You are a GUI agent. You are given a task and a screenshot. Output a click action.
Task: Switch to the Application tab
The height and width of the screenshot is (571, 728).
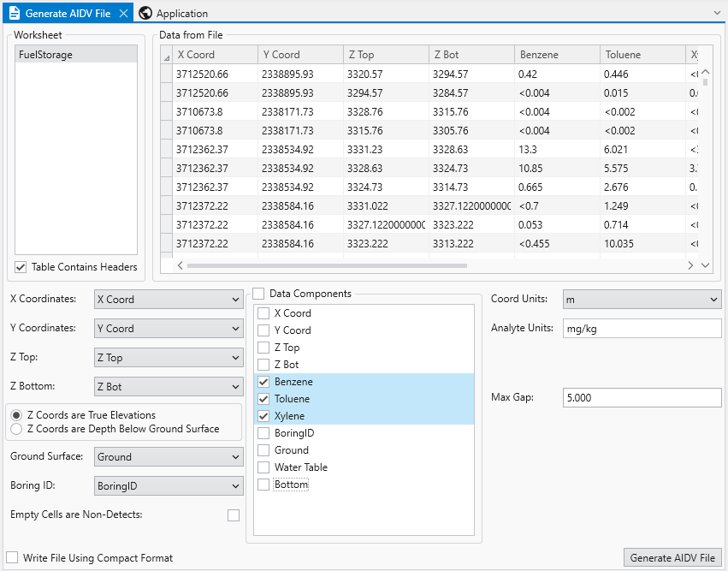click(181, 13)
